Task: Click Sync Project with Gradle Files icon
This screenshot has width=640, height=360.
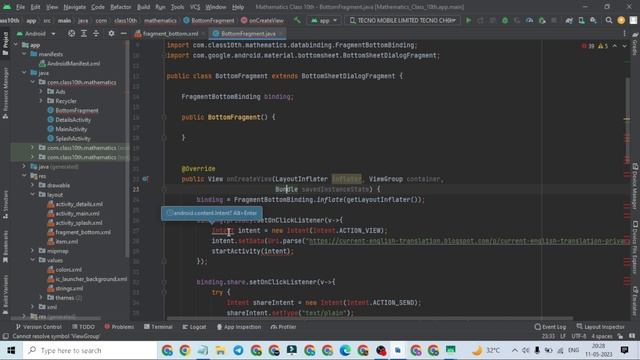Action: [569, 20]
